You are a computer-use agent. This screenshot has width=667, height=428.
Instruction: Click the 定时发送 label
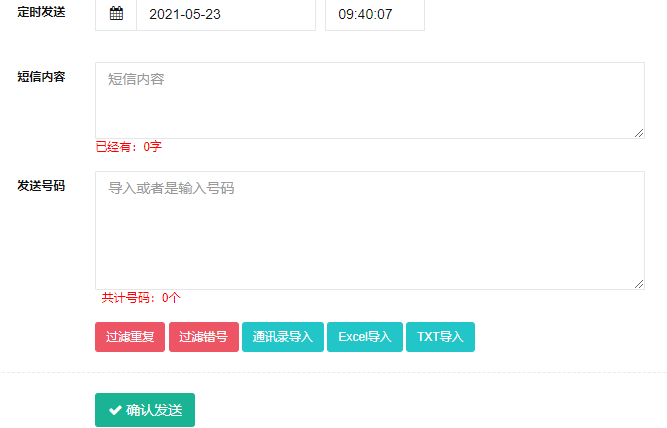41,12
